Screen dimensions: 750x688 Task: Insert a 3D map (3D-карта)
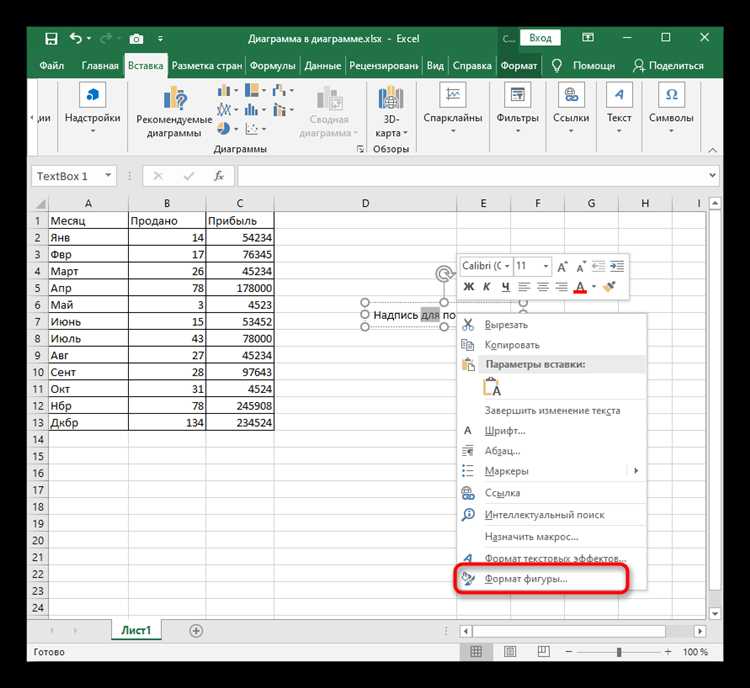tap(391, 112)
